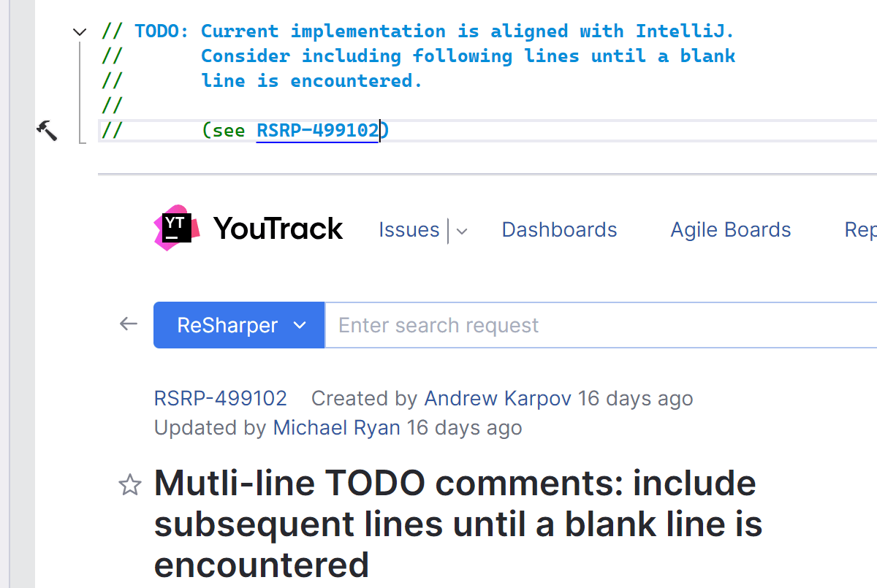
Task: Click the RSRP-499102 issue ID below the search bar
Action: click(221, 399)
